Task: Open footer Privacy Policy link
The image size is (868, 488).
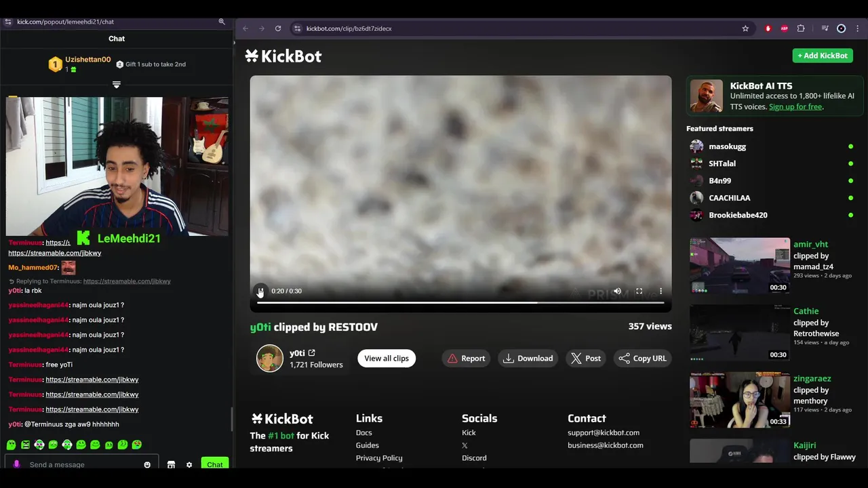Action: (379, 458)
